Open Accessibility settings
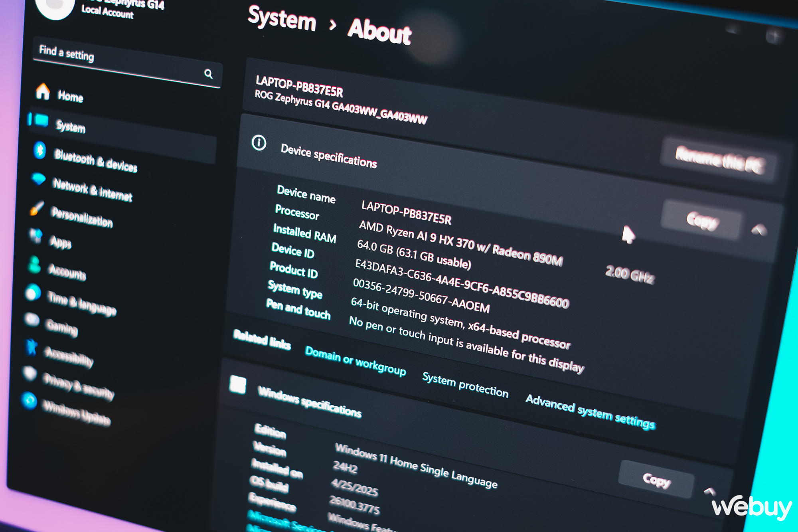Screen dimensions: 798x532 (69, 356)
